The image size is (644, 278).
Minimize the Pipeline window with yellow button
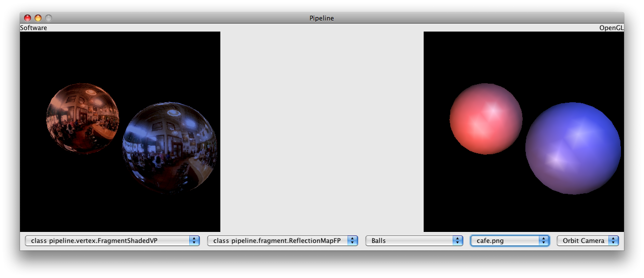[x=38, y=18]
